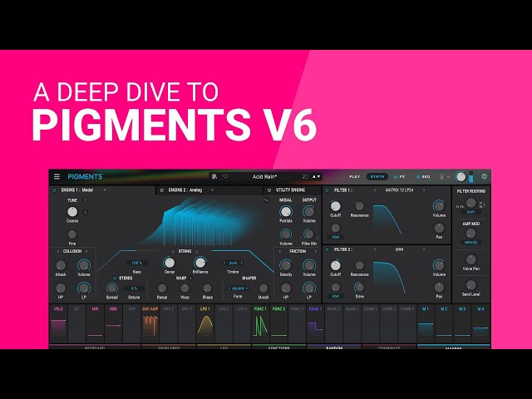
Task: Click the Filter 1 Mod button
Action: pyautogui.click(x=336, y=237)
